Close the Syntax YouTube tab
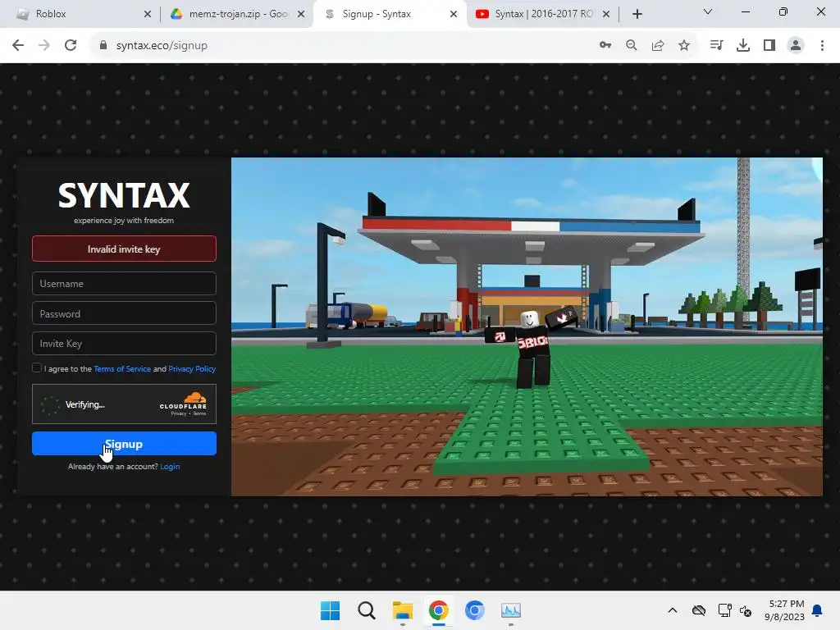The width and height of the screenshot is (840, 630). [x=606, y=15]
